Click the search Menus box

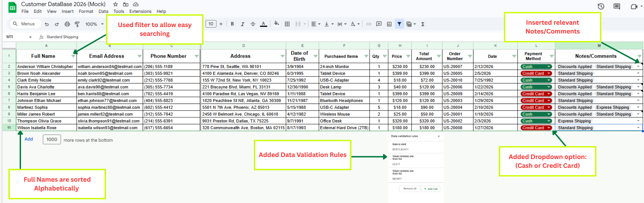pos(24,24)
